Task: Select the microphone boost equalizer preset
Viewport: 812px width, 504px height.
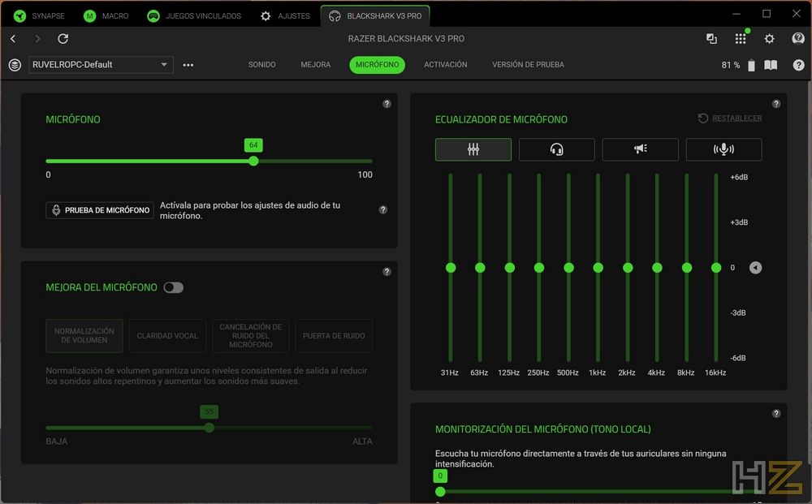Action: pos(724,149)
